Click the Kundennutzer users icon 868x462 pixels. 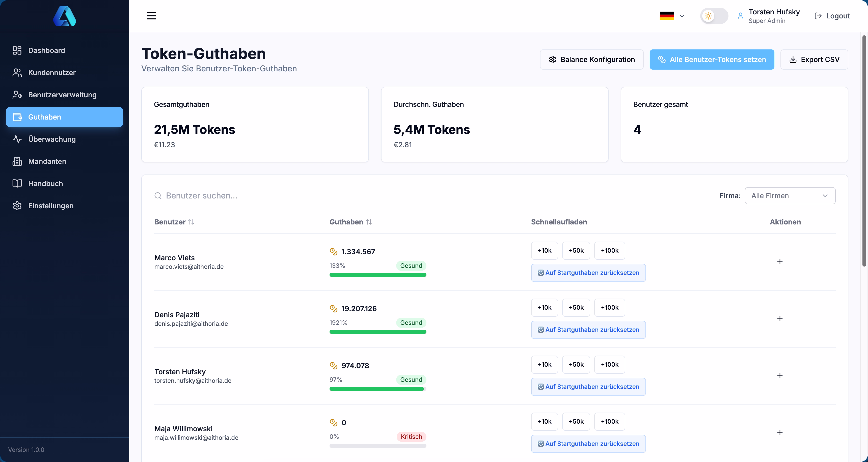pos(17,72)
